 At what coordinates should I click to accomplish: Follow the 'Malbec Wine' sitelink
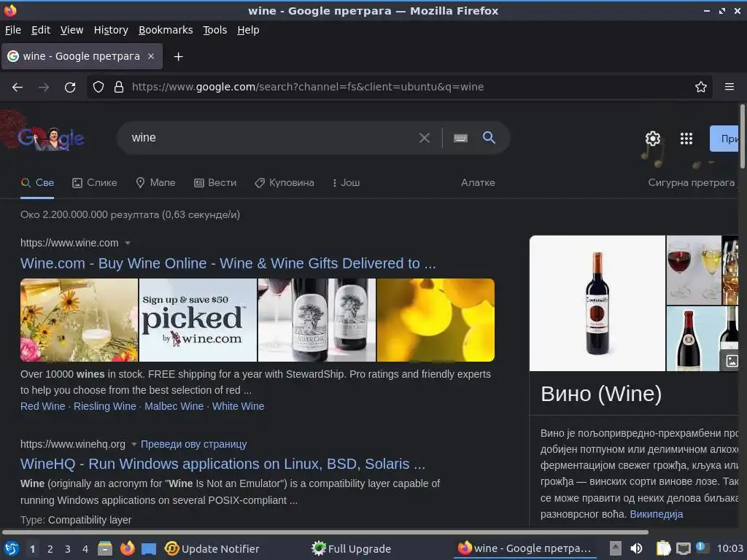click(174, 406)
